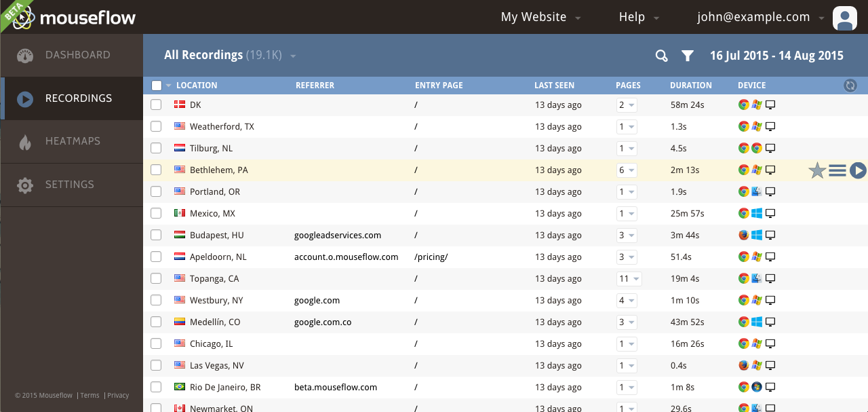868x412 pixels.
Task: Open the john@example.com account dropdown
Action: tap(761, 18)
